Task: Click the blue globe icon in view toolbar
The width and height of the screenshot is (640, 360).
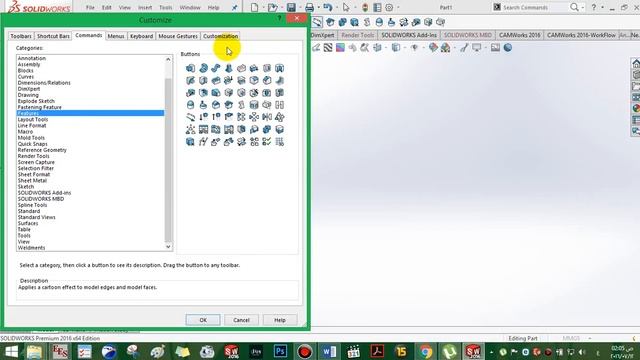Action: pyautogui.click(x=508, y=48)
